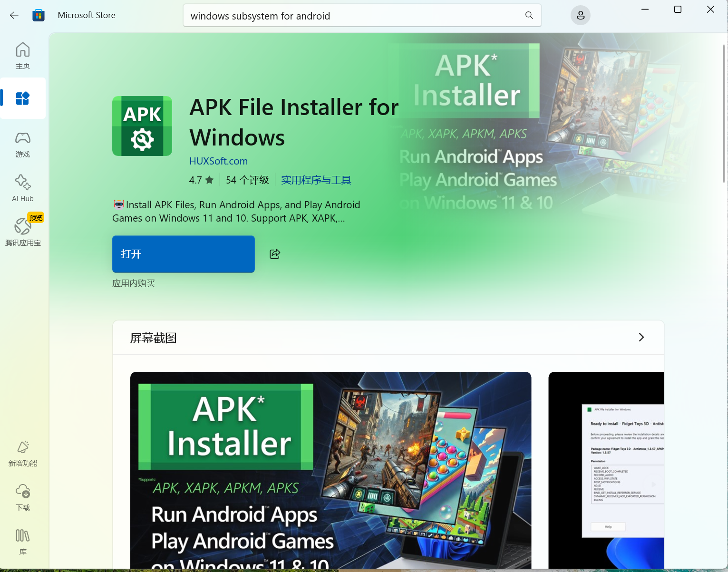Close the Microsoft Store window
The height and width of the screenshot is (572, 728).
[x=710, y=10]
